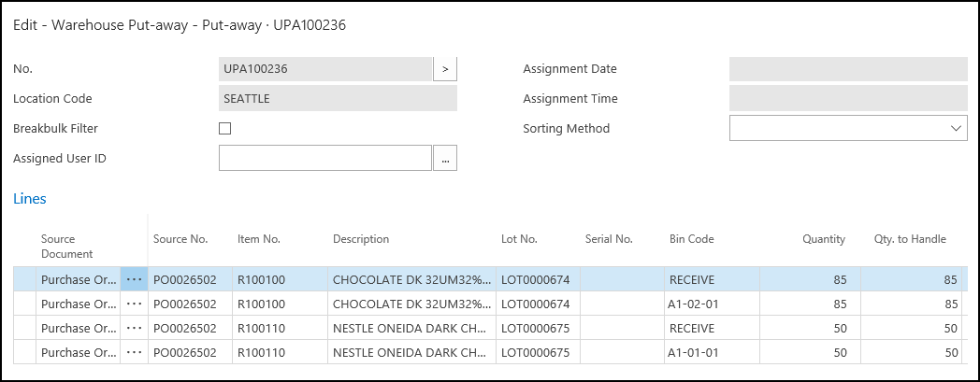980x382 pixels.
Task: Toggle the Breakbulk Filter checkbox
Action: pos(224,129)
